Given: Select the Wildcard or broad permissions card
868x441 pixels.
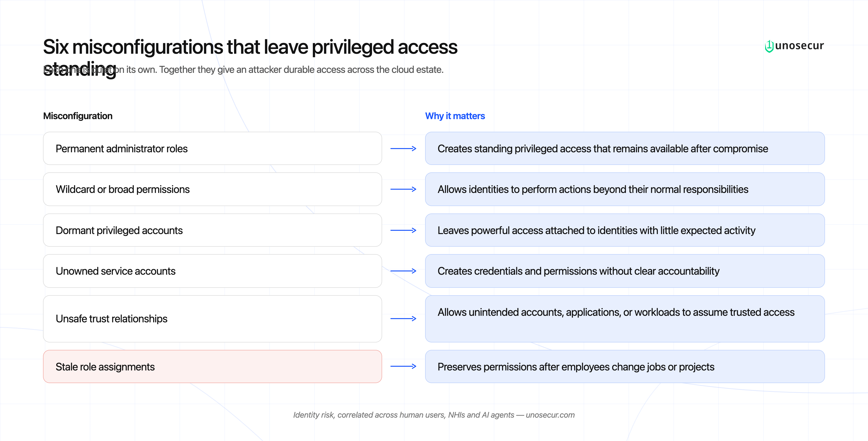Looking at the screenshot, I should tap(212, 189).
